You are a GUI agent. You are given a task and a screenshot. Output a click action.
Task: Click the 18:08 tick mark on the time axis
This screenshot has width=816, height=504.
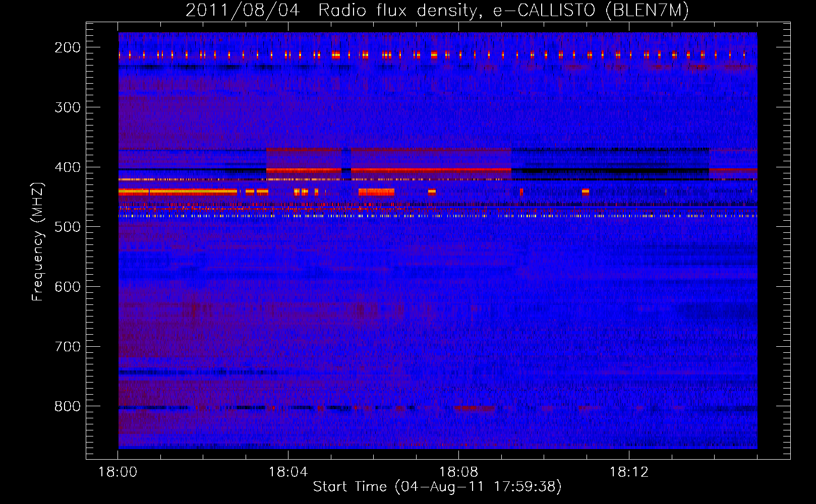pos(458,454)
